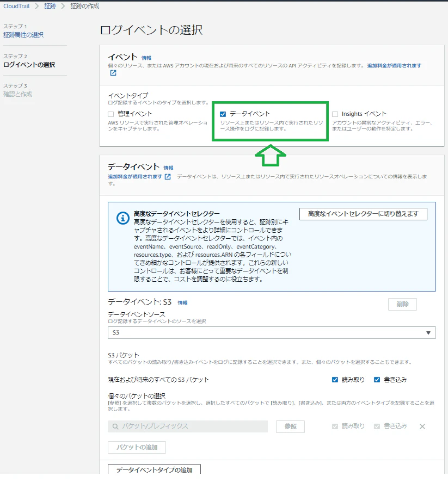The image size is (448, 489).
Task: Click 現在および将来のすべての S3 バケット label
Action: (158, 380)
